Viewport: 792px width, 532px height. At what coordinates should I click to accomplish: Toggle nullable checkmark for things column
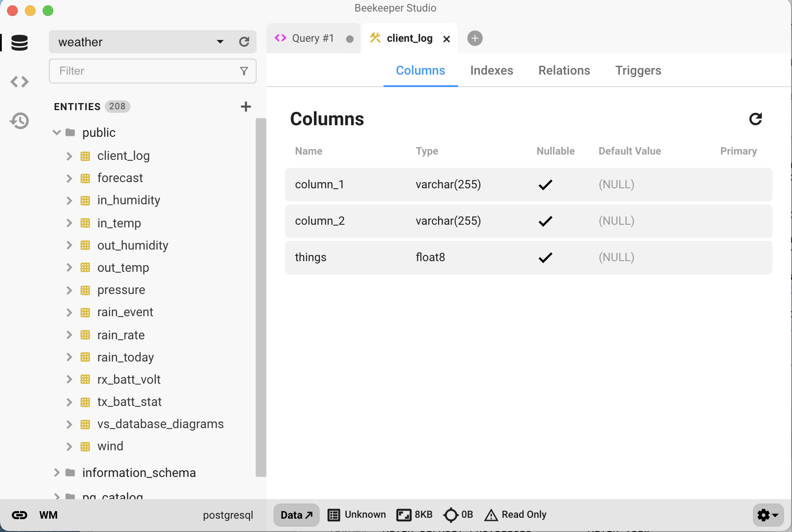point(545,258)
